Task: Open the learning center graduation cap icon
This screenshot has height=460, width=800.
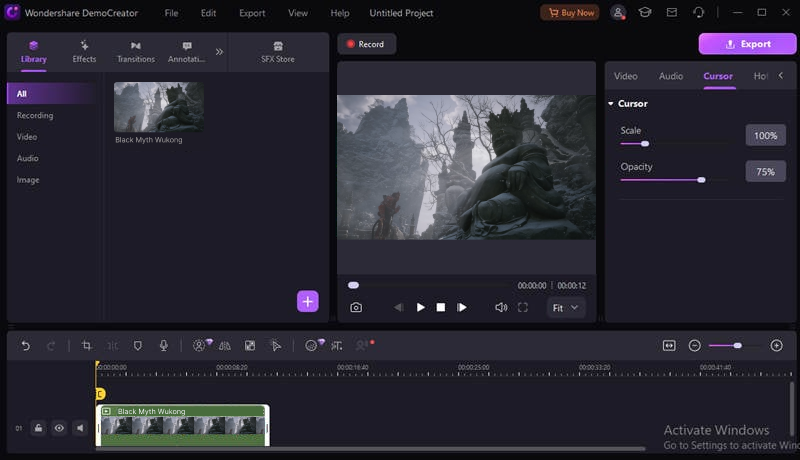Action: pos(645,12)
